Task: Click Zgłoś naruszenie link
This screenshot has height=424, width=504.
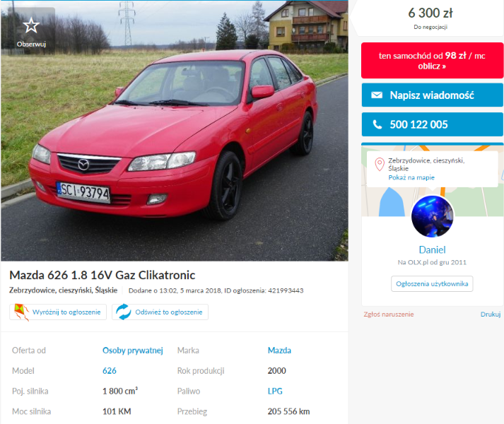Action: pos(389,314)
